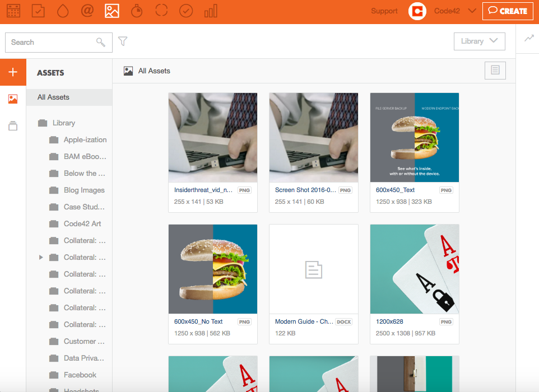Open the Screen Shot 2016 laptop thumbnail
This screenshot has height=392, width=539.
(314, 137)
